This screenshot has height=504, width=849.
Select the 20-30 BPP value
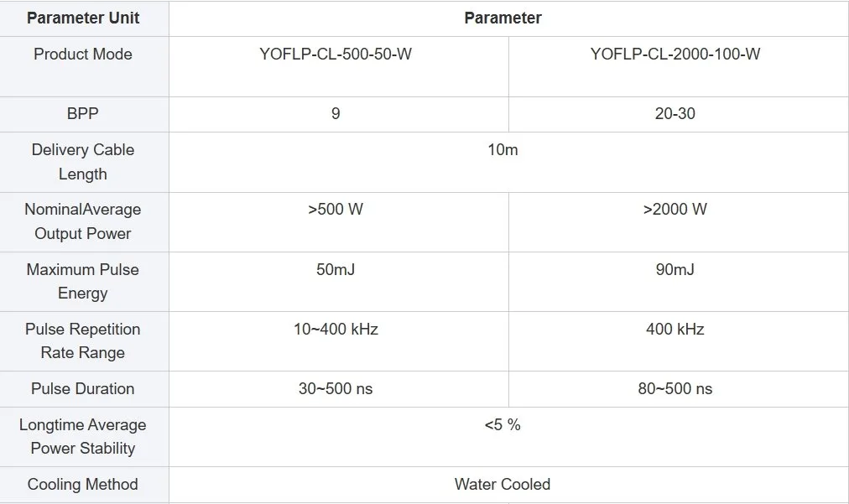(x=675, y=114)
